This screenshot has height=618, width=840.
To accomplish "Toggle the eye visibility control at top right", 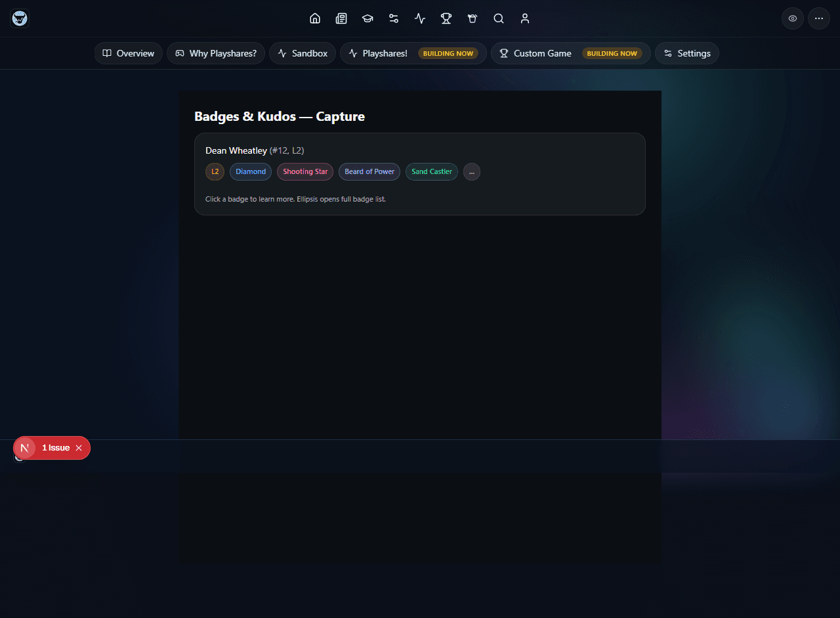I will (792, 18).
